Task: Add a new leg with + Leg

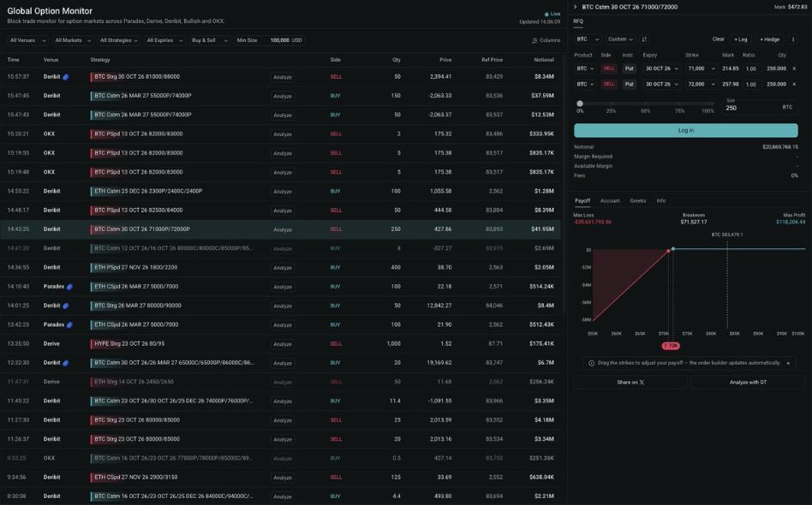Action: pyautogui.click(x=741, y=39)
